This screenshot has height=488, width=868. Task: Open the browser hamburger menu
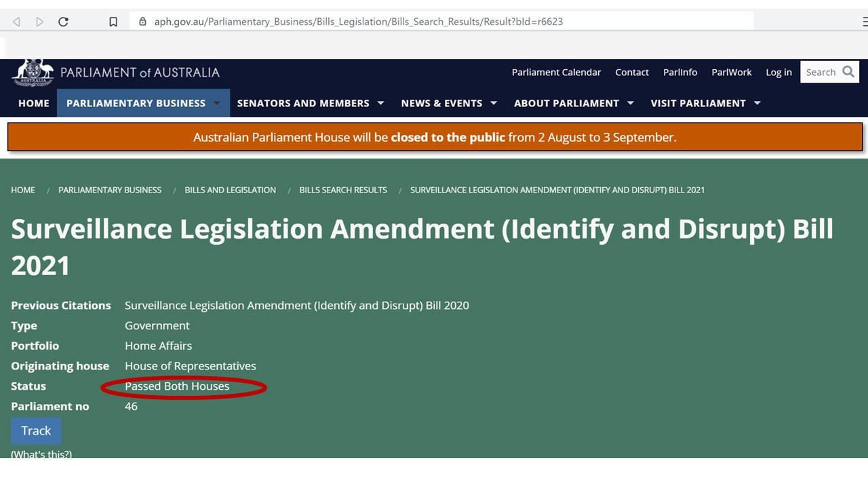864,22
